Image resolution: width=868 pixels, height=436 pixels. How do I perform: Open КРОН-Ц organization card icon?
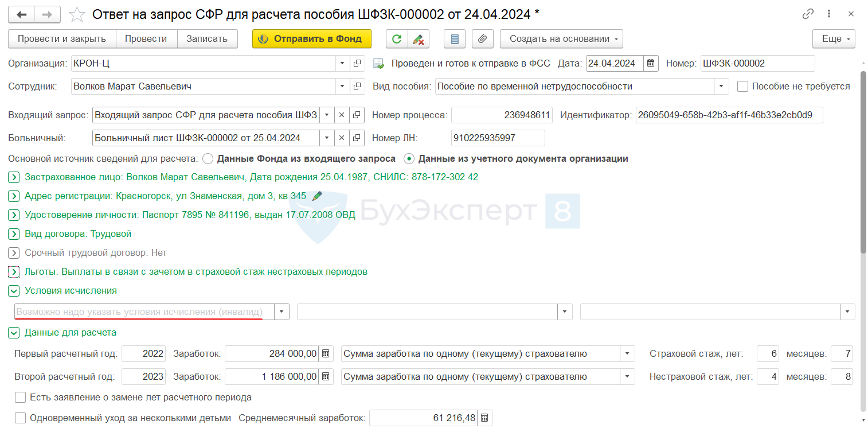click(357, 63)
